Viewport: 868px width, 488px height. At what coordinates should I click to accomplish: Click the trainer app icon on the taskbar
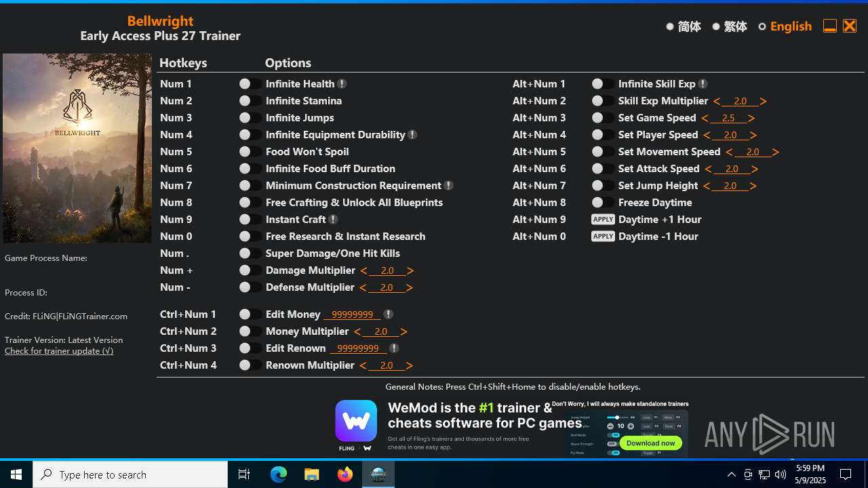378,474
